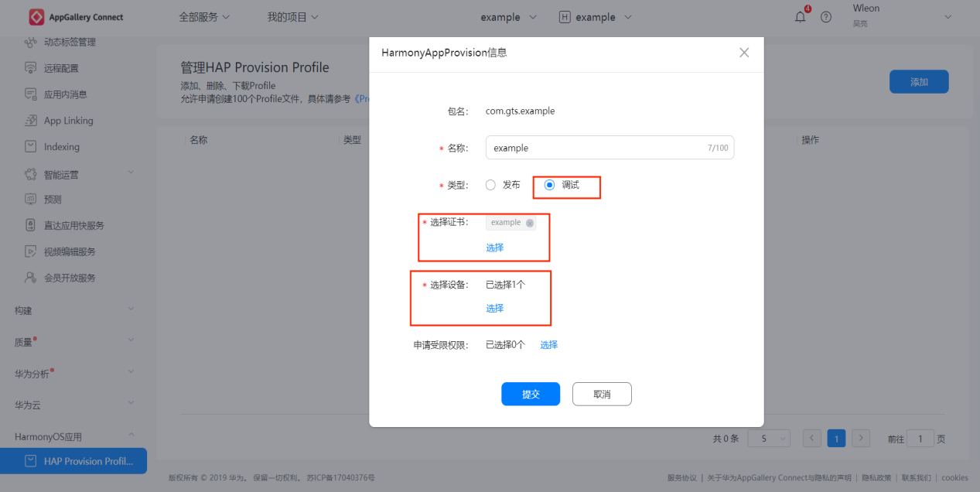Select page 1 in pagination
The image size is (980, 492).
pyautogui.click(x=836, y=439)
